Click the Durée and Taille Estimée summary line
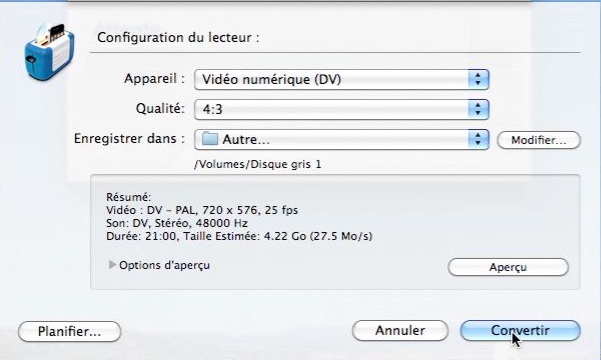601x360 pixels. tap(239, 236)
